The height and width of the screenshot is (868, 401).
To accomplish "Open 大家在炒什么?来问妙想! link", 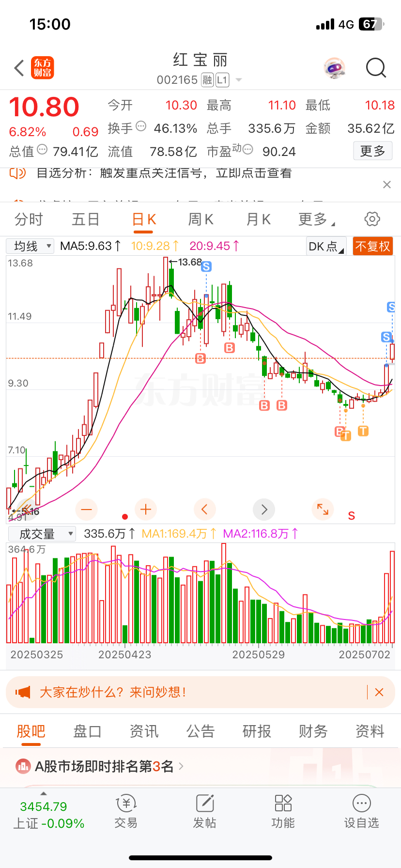I will click(113, 692).
